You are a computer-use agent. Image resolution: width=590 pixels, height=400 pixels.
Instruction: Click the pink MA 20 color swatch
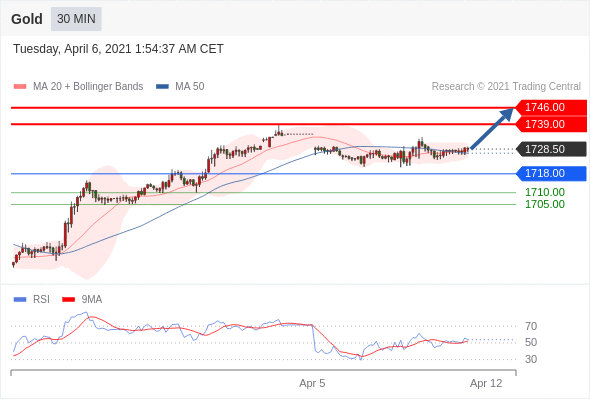point(20,87)
